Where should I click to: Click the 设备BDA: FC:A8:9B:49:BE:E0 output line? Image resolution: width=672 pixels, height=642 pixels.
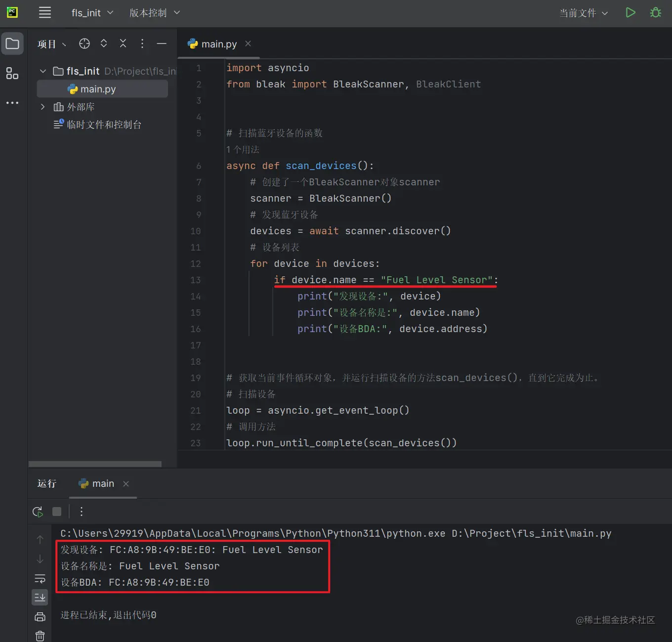135,582
